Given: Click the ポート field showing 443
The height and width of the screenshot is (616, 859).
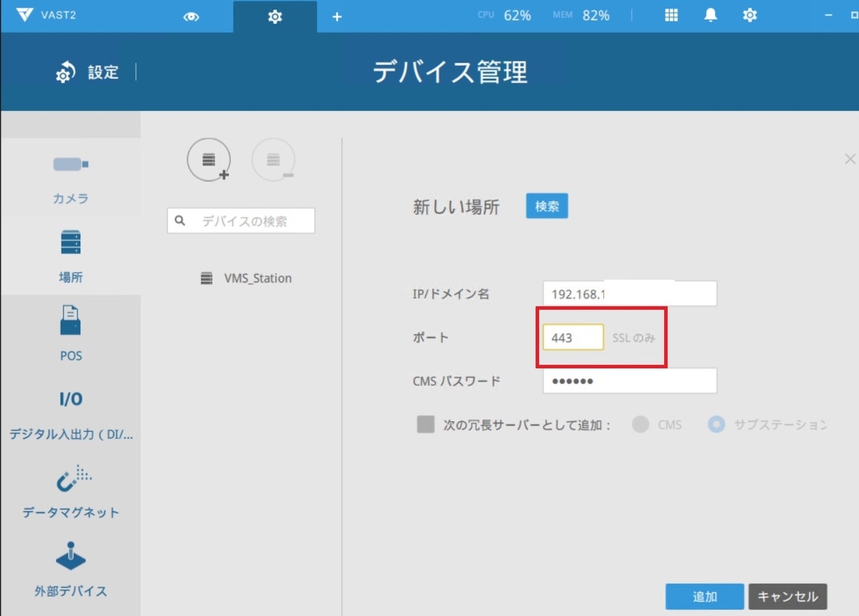Looking at the screenshot, I should (573, 338).
